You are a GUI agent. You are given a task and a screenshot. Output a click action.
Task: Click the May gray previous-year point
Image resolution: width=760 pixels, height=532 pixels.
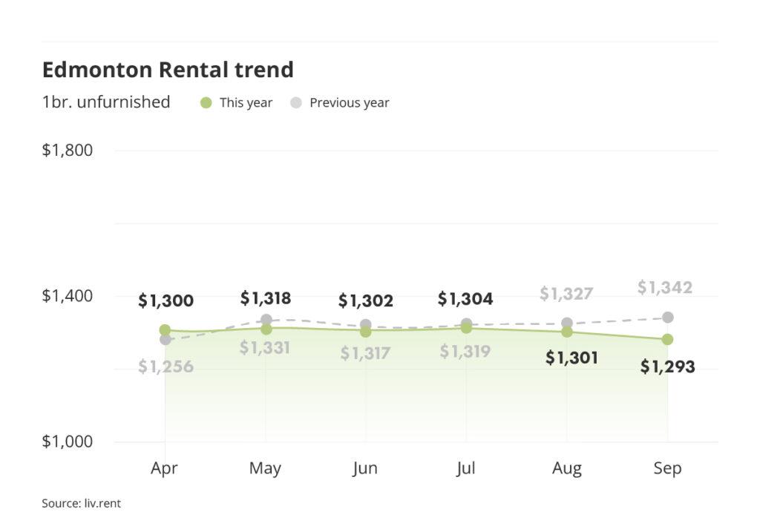click(x=266, y=320)
